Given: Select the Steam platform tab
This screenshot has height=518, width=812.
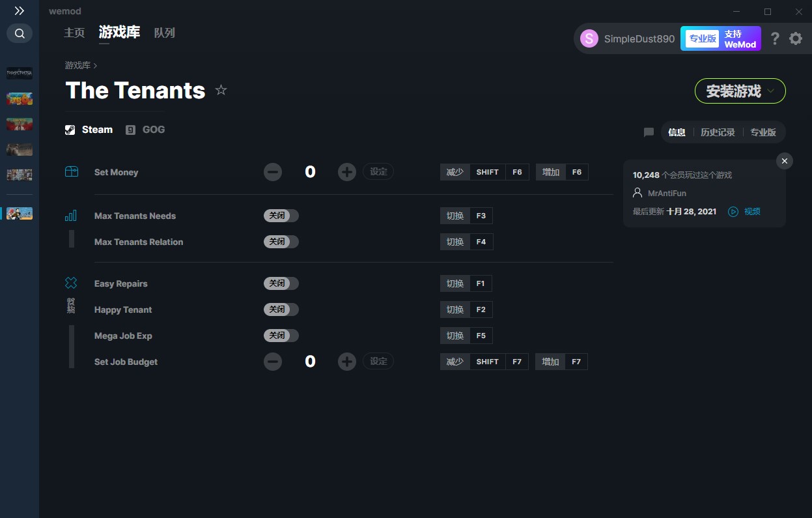Looking at the screenshot, I should (89, 130).
